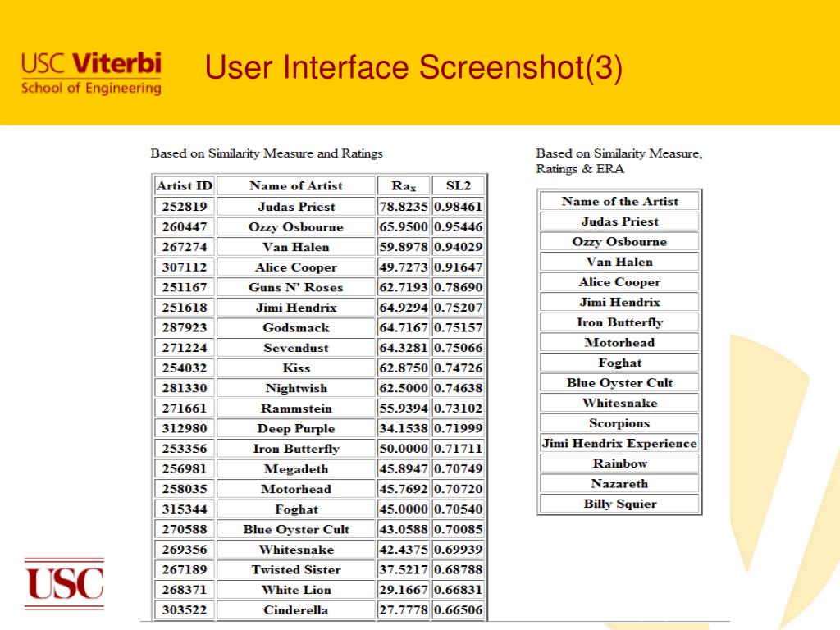
Task: Select the Kiss artist name
Action: click(x=295, y=368)
